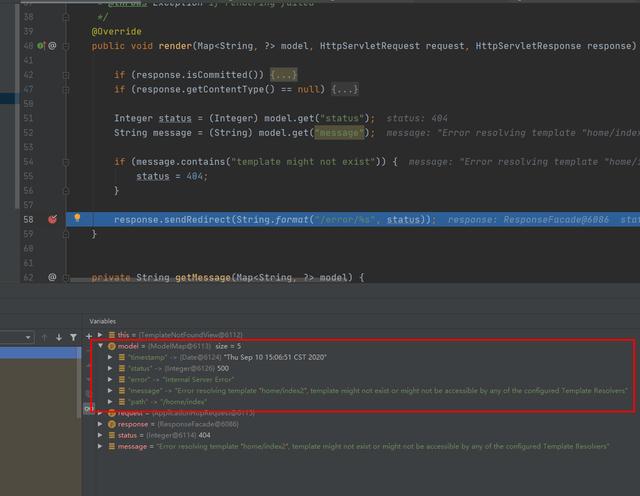640x496 pixels.
Task: Expand the bottom message variable node
Action: pos(100,446)
